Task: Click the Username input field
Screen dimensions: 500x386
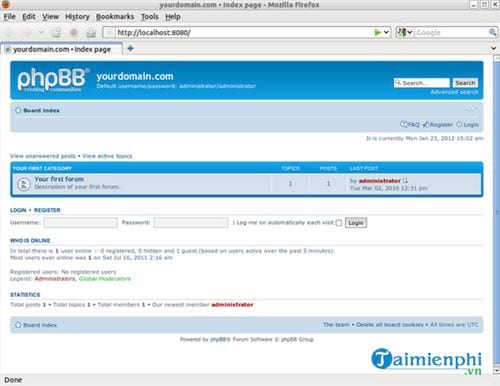Action: point(81,223)
